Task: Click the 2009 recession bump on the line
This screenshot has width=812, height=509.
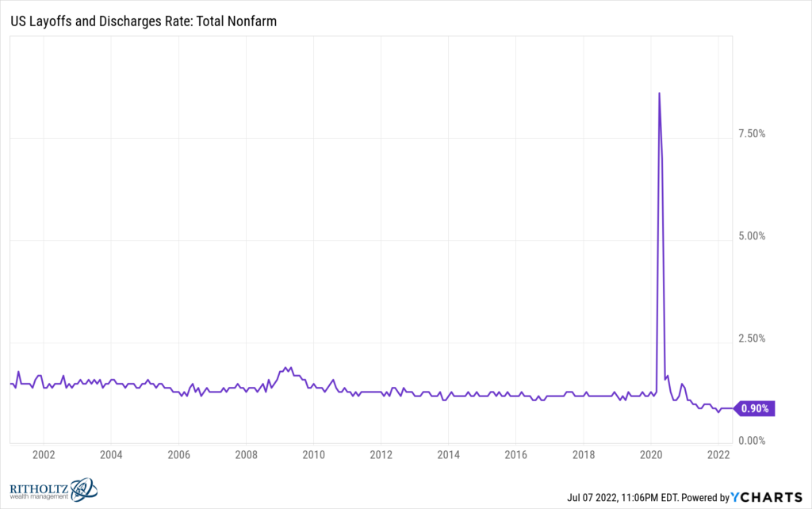Action: click(x=286, y=368)
